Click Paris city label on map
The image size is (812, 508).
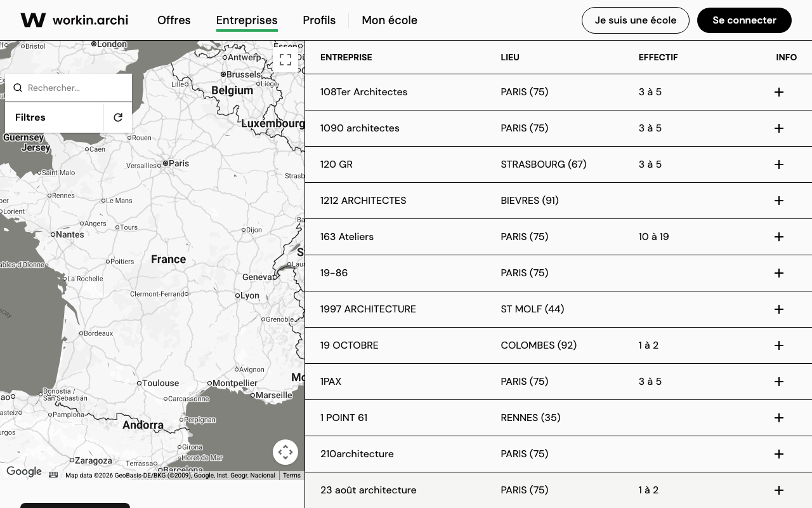pos(179,163)
